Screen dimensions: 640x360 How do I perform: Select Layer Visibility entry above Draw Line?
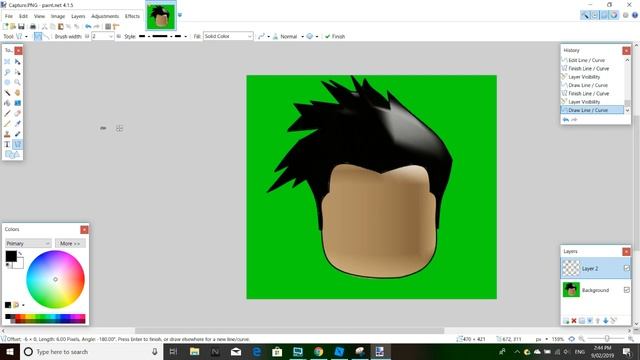tap(584, 102)
